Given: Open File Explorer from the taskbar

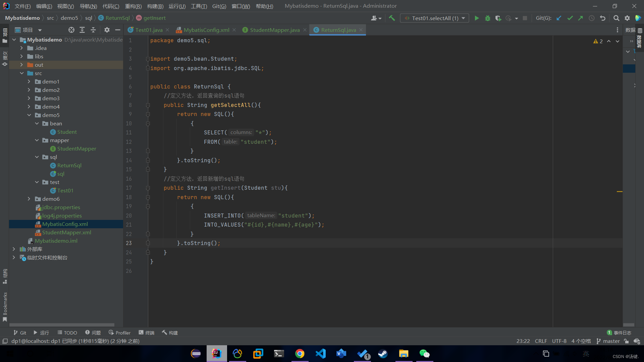Looking at the screenshot, I should tap(404, 354).
